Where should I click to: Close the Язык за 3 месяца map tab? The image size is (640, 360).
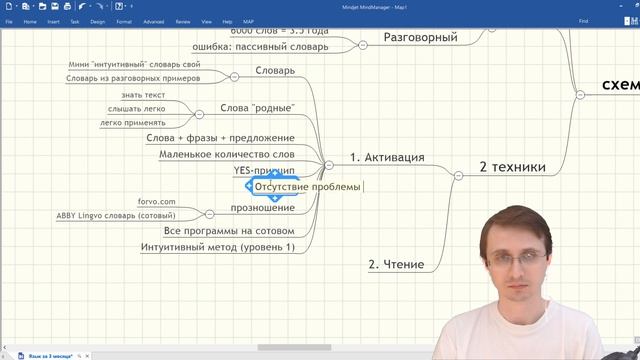[x=87, y=356]
